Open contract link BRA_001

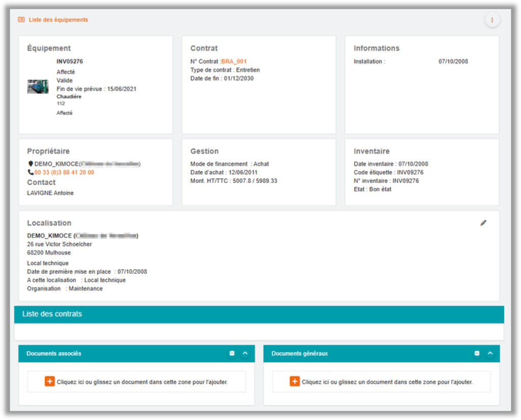click(234, 62)
